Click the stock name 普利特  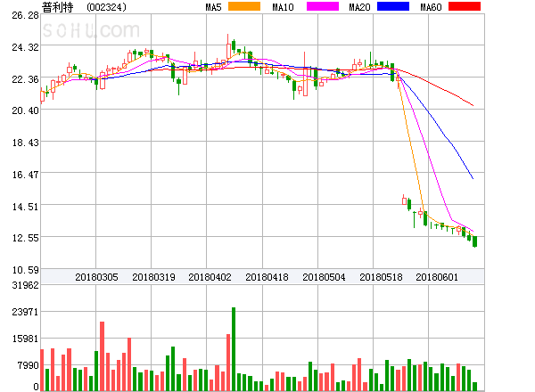(57, 7)
